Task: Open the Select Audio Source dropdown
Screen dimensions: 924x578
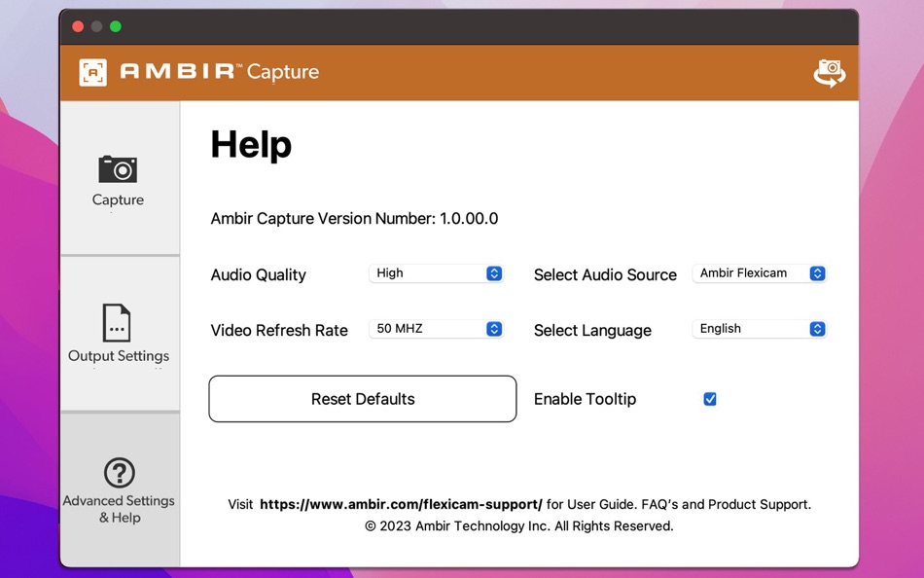Action: tap(759, 273)
